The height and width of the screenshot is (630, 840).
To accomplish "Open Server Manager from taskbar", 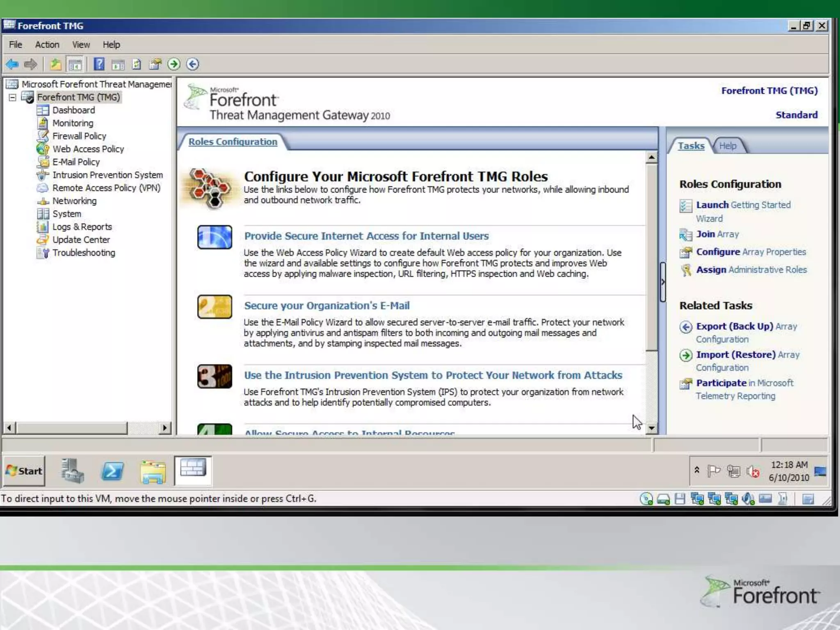I will coord(73,471).
